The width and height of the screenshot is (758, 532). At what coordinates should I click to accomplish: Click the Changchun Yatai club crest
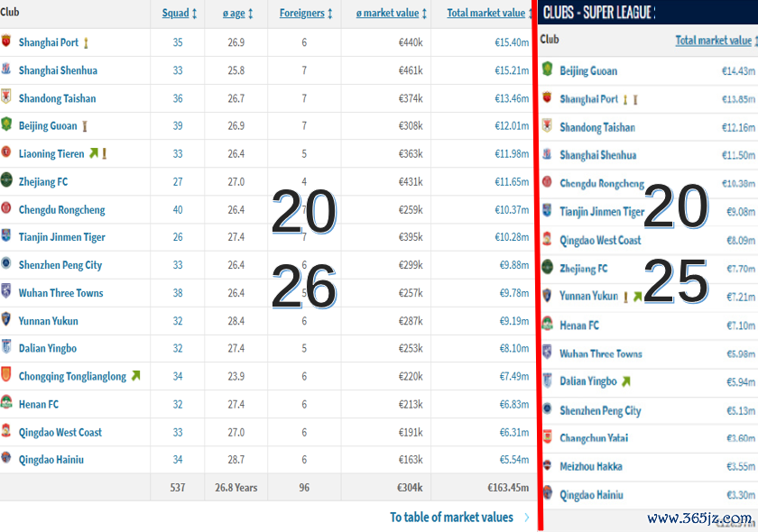point(547,438)
